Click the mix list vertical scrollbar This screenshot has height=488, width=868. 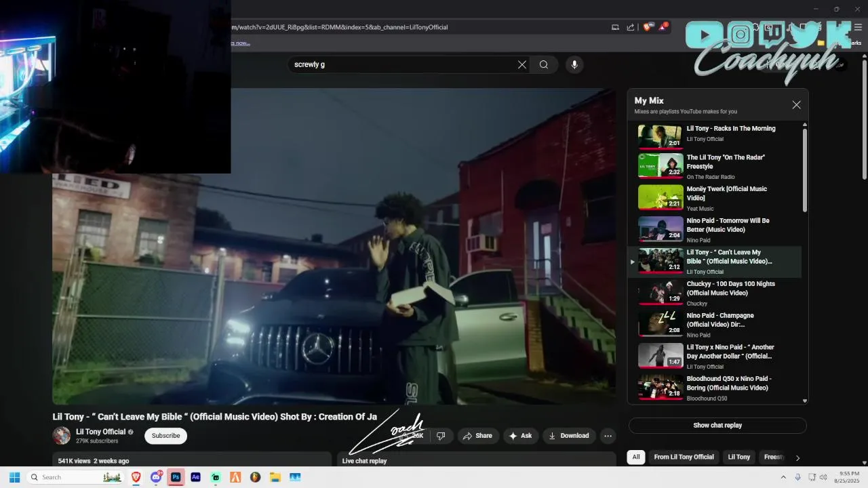coord(805,169)
